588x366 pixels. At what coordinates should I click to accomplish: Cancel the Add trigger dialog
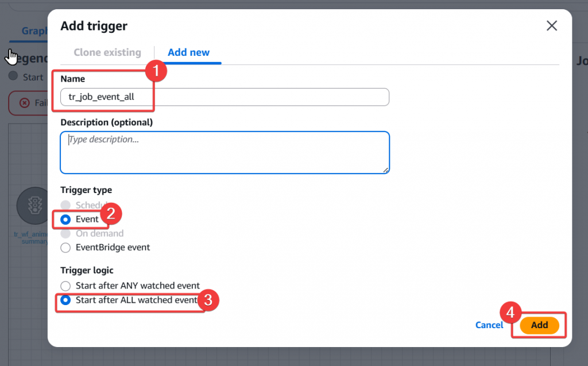coord(489,325)
